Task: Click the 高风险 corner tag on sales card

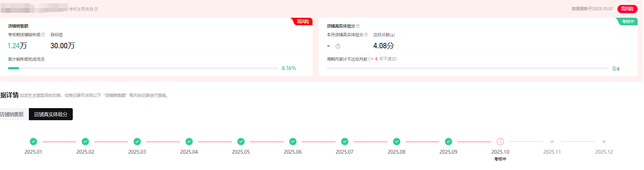Action: pos(303,22)
